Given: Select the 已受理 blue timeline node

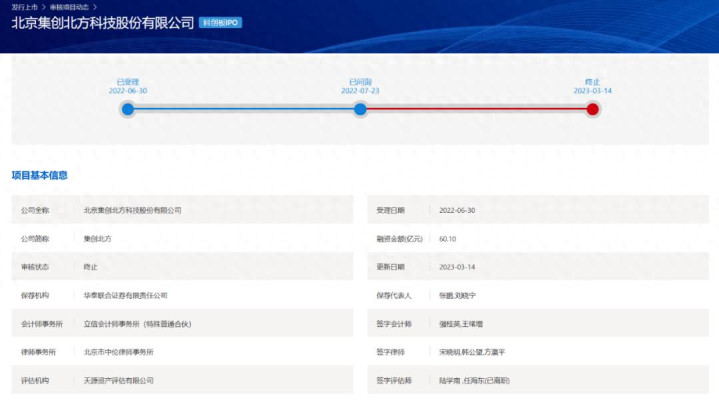Looking at the screenshot, I should point(128,109).
